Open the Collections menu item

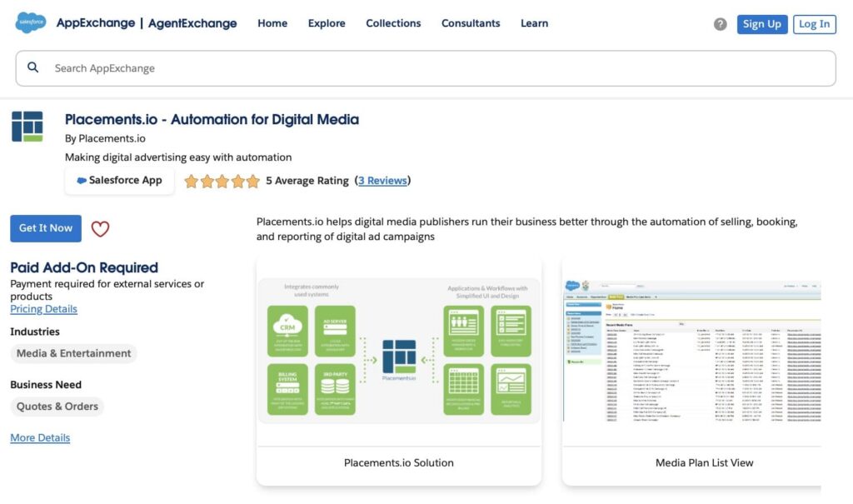pyautogui.click(x=393, y=23)
